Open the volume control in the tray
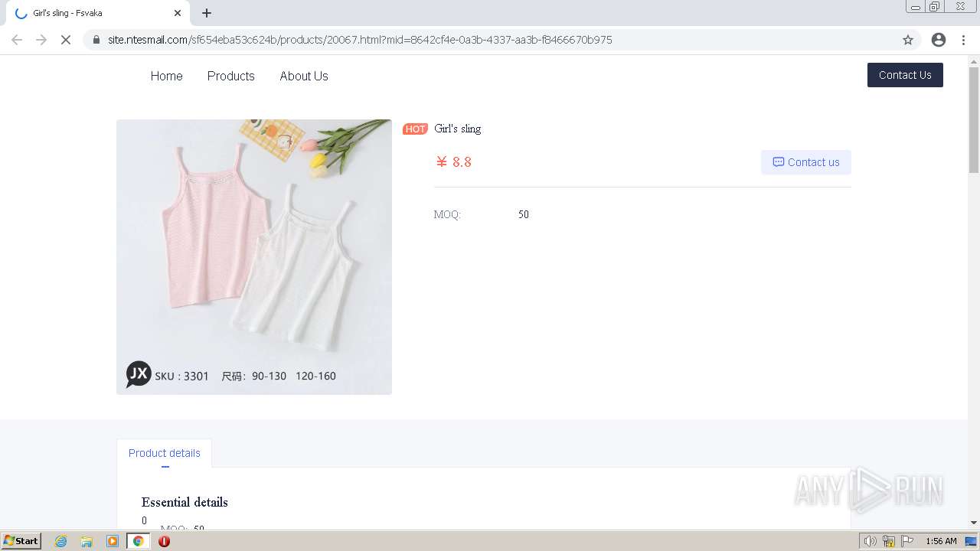 pyautogui.click(x=870, y=541)
